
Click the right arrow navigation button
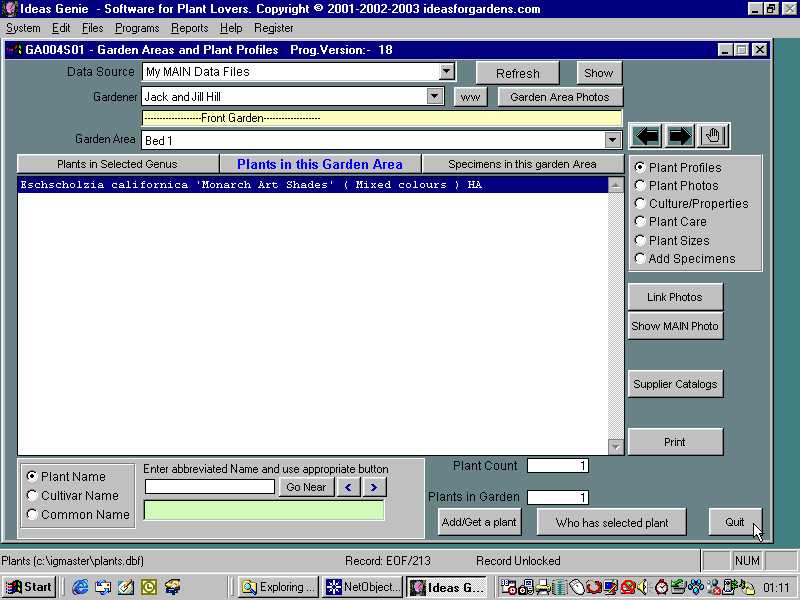click(680, 136)
